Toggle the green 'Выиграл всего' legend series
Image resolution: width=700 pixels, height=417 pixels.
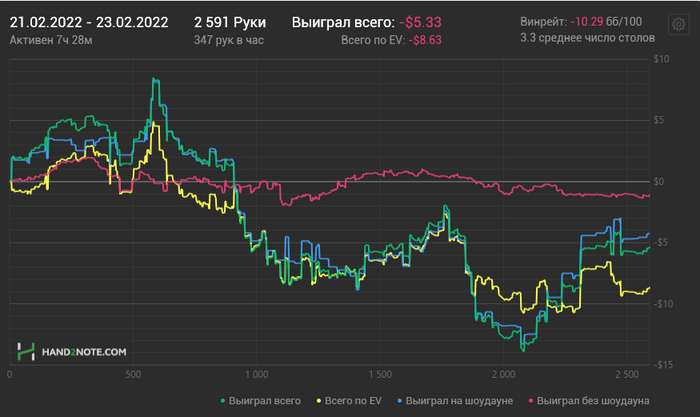[261, 401]
